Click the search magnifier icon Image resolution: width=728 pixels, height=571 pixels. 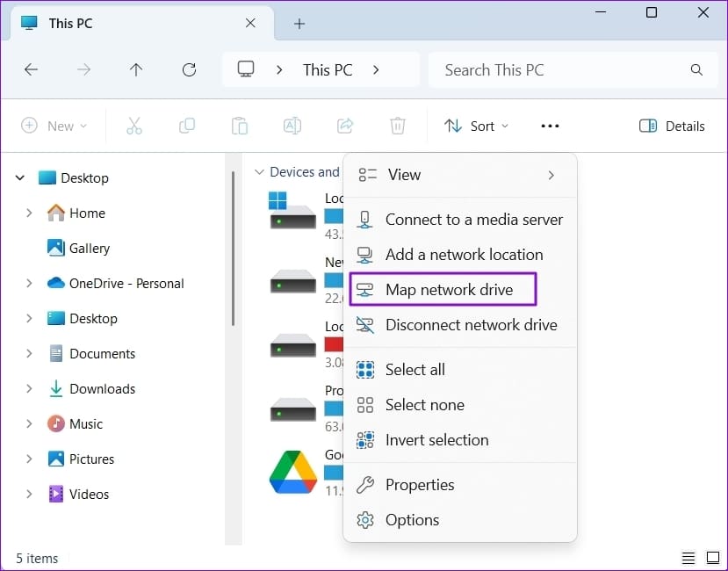pos(696,69)
